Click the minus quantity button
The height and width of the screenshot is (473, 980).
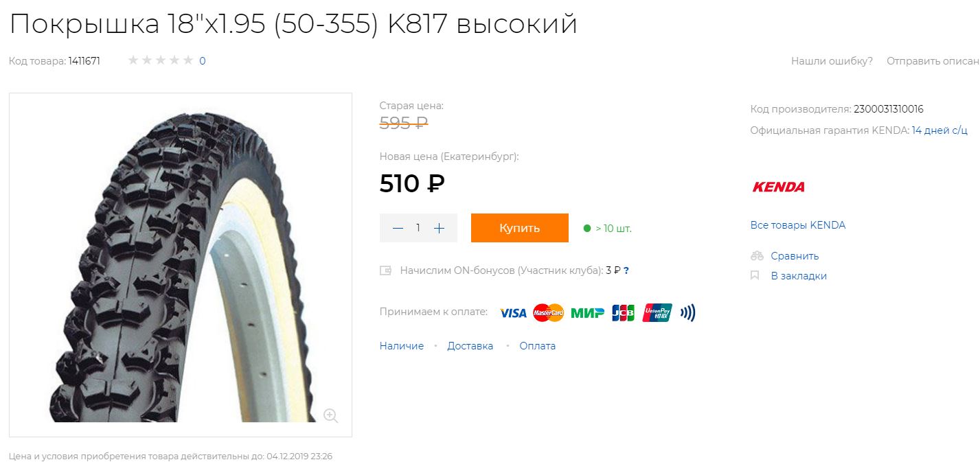tap(398, 228)
